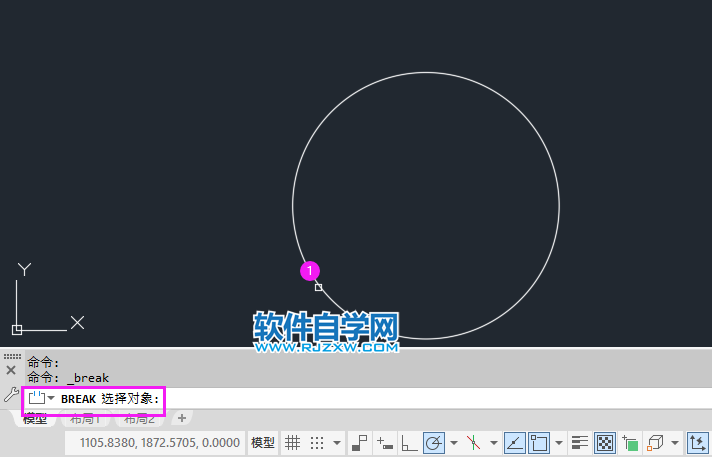Screen dimensions: 712x457
Task: Toggle infer constraints icon
Action: [359, 442]
